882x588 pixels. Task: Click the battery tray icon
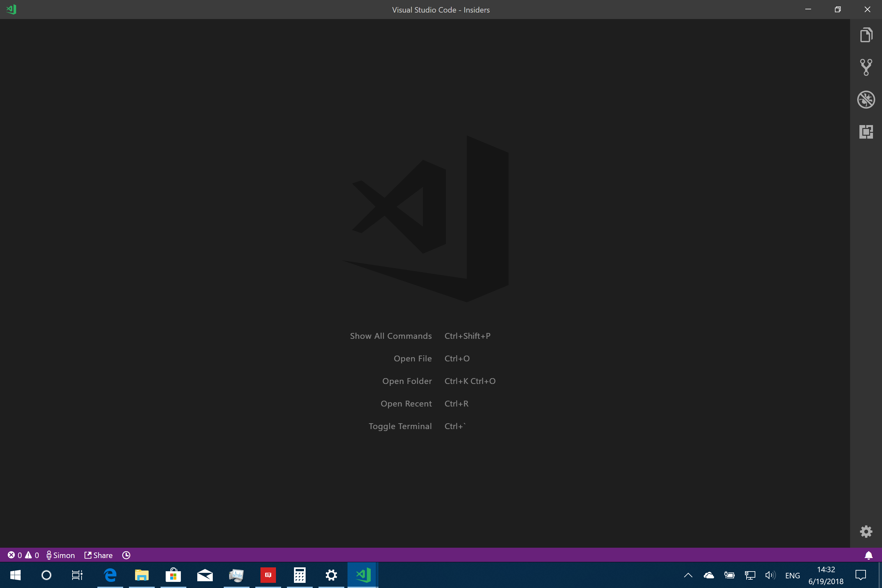(730, 575)
